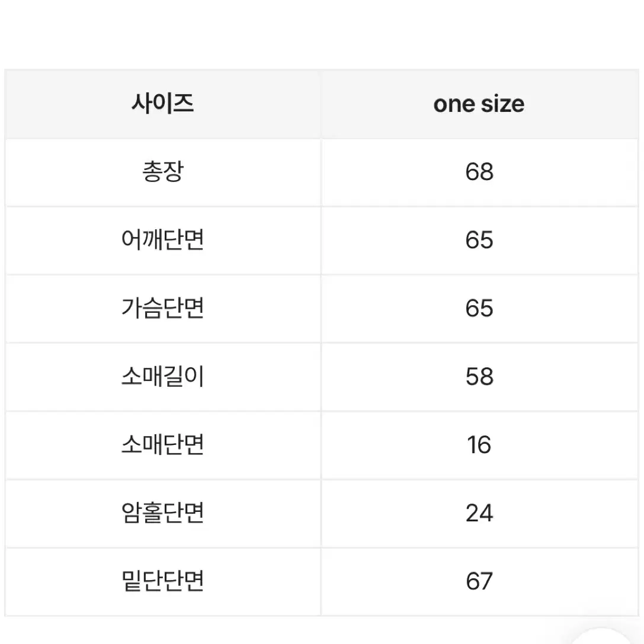Select the 소매단면 row label
This screenshot has width=644, height=644.
(x=163, y=444)
